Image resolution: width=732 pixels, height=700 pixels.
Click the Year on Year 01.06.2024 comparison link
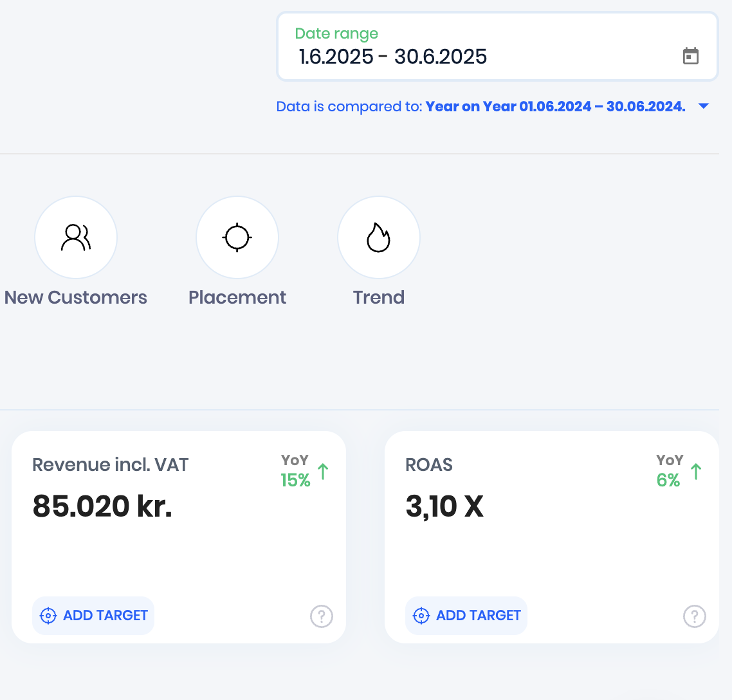(x=555, y=106)
